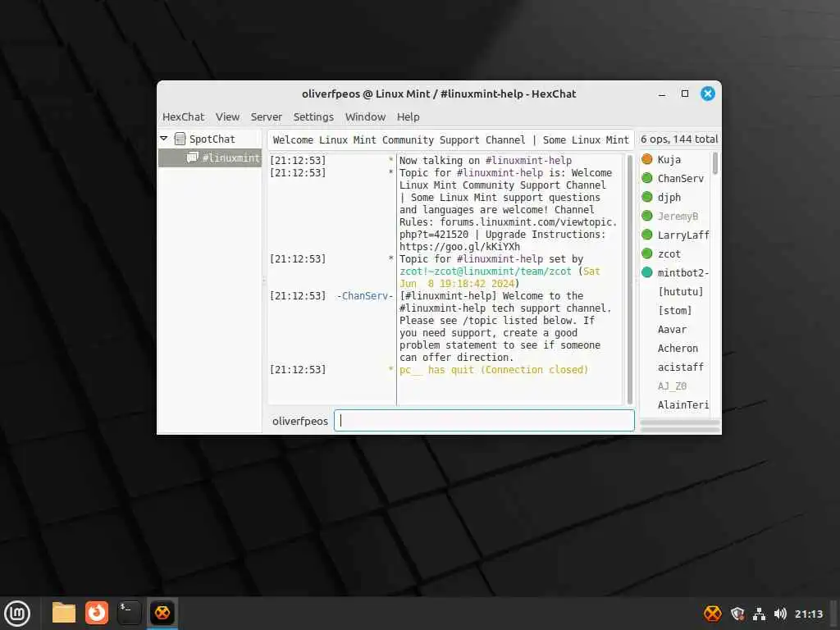The image size is (840, 630).
Task: Open the calendar from the 21:13 clock
Action: tap(808, 614)
